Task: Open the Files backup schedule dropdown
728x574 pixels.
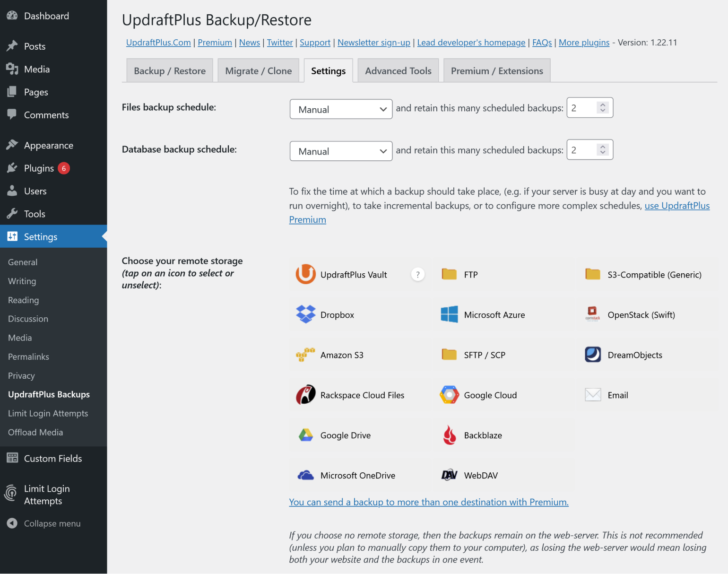Action: 341,109
